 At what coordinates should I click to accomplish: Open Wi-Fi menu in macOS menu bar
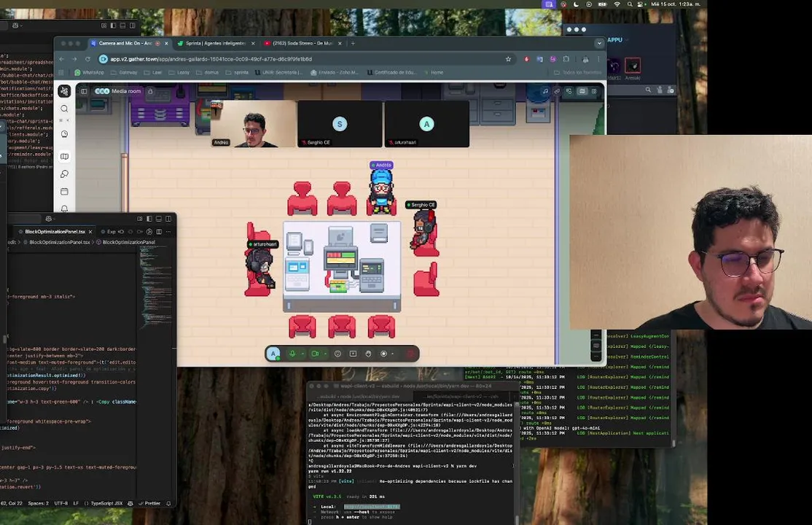click(x=617, y=4)
